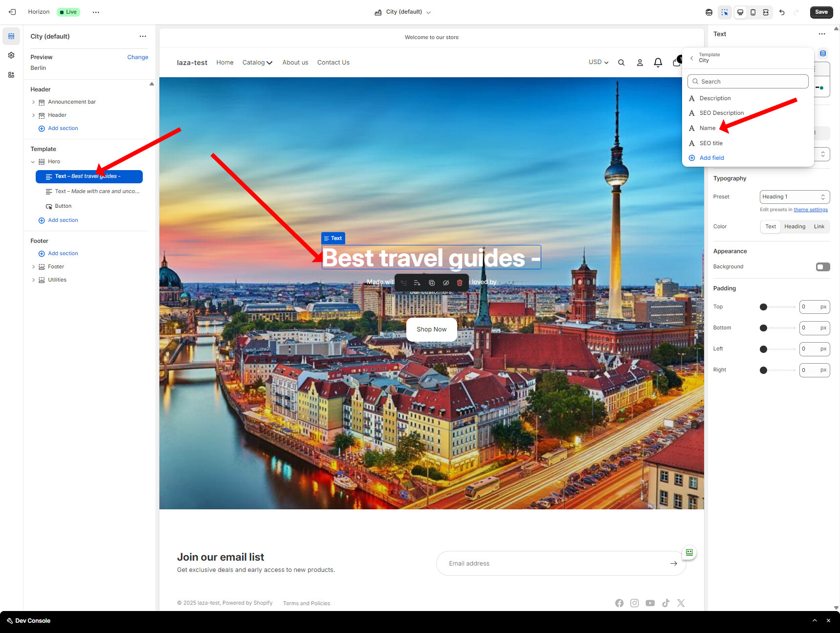
Task: Open the City (default) panel ellipsis menu
Action: [143, 36]
